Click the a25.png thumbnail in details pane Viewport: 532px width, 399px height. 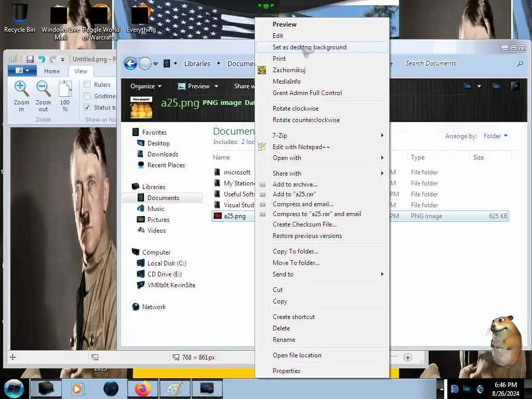click(141, 108)
